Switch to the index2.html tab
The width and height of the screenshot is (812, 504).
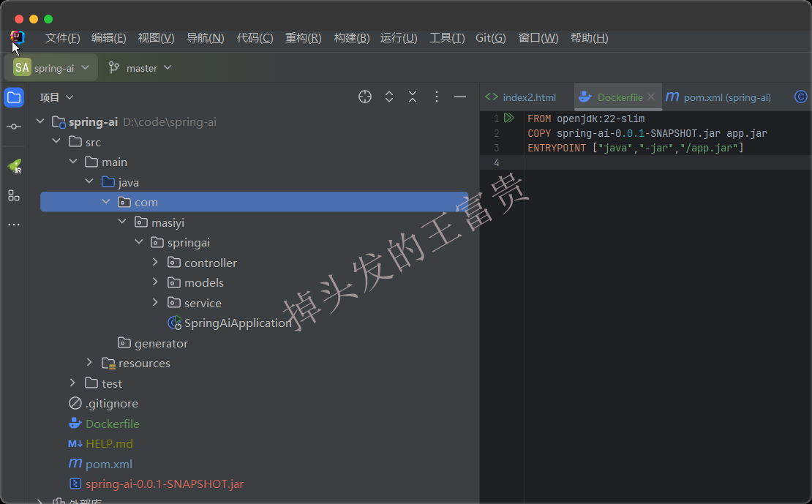521,97
